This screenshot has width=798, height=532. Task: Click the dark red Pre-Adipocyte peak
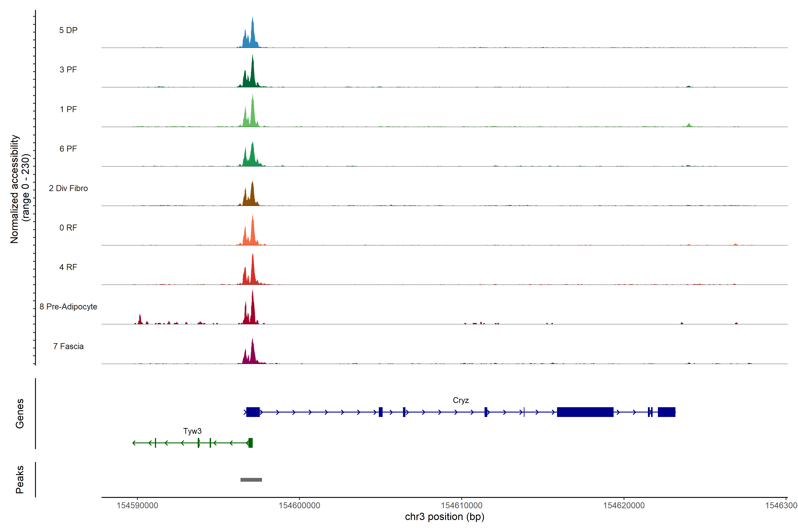tap(252, 311)
